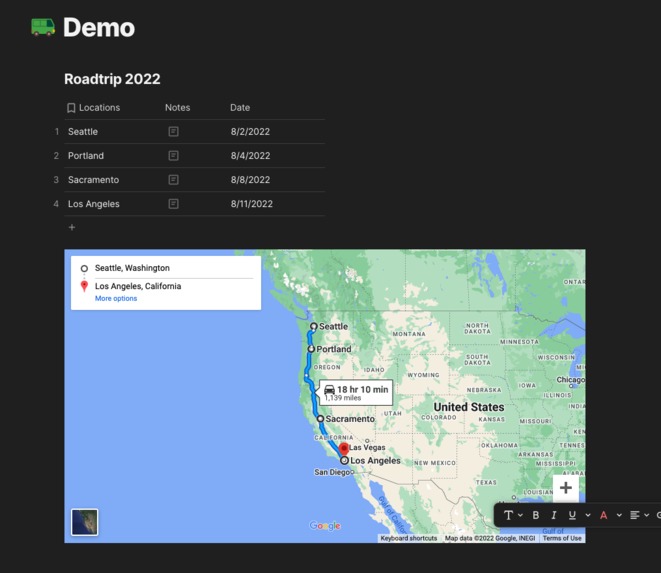This screenshot has height=573, width=661.
Task: Click the United States map label
Action: click(469, 407)
